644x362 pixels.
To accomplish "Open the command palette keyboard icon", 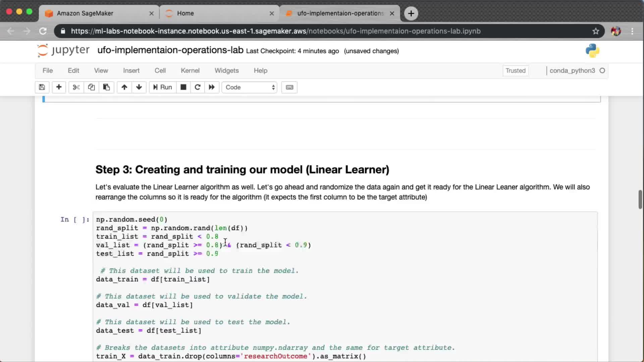I will tap(289, 87).
